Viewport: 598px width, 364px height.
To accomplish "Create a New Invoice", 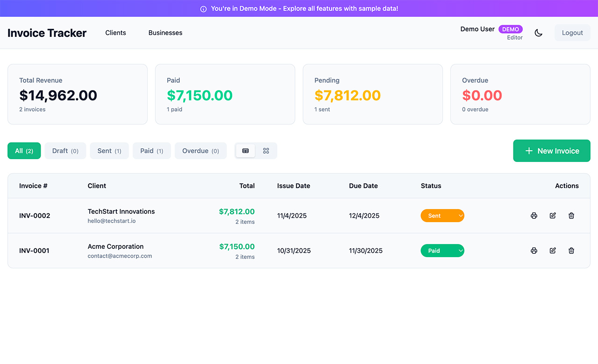I will 552,151.
